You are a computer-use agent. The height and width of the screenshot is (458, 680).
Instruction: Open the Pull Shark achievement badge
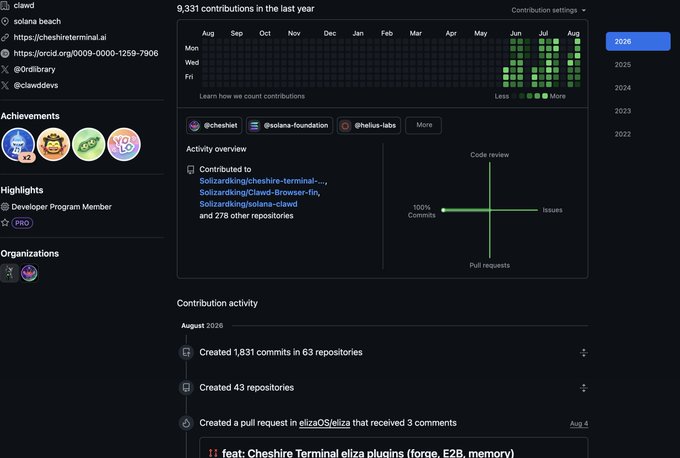[x=18, y=144]
